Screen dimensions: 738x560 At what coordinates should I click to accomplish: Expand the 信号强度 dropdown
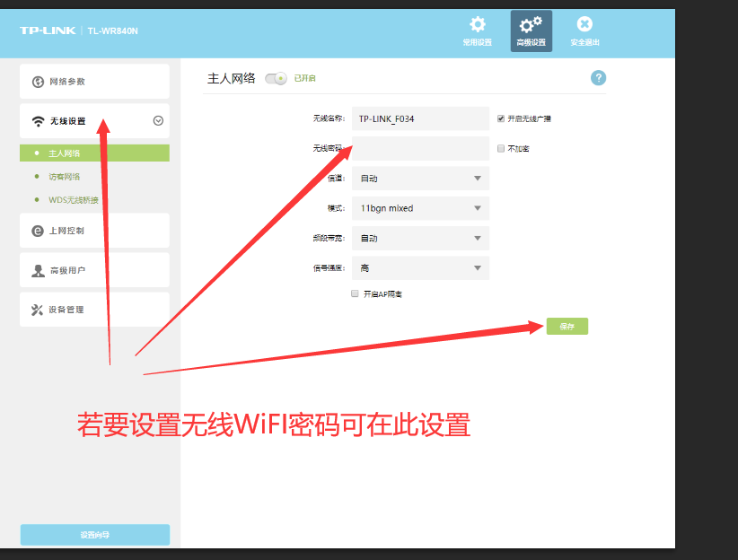tap(420, 267)
